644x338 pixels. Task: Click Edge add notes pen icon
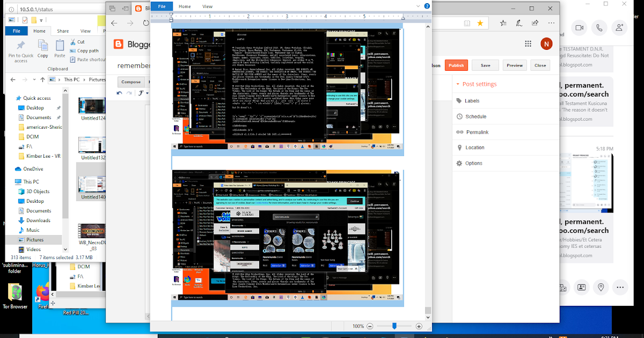pos(519,23)
